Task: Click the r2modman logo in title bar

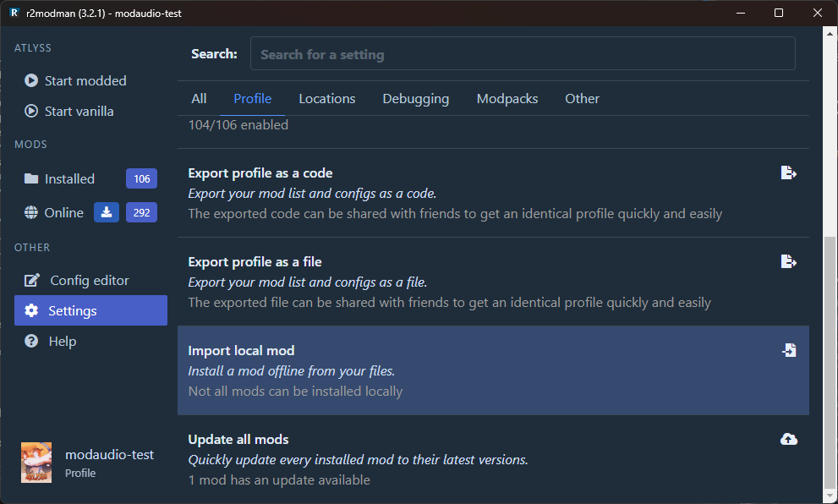Action: (14, 13)
